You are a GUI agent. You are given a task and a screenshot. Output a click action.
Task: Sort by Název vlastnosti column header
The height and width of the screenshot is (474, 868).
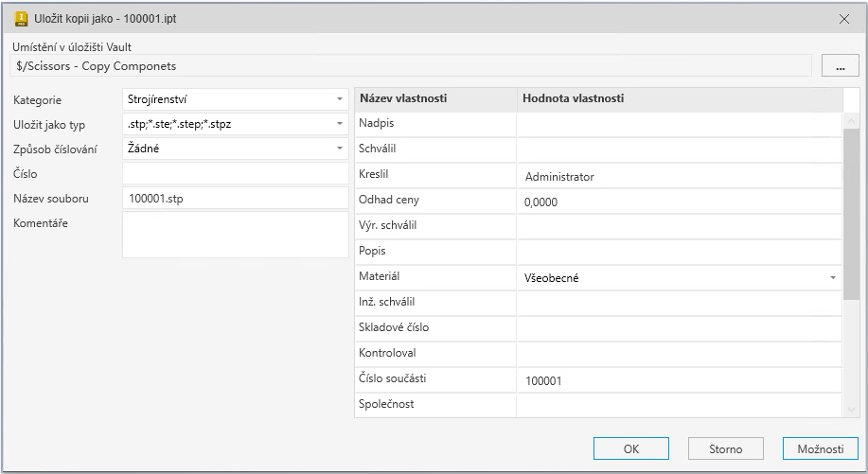point(435,99)
